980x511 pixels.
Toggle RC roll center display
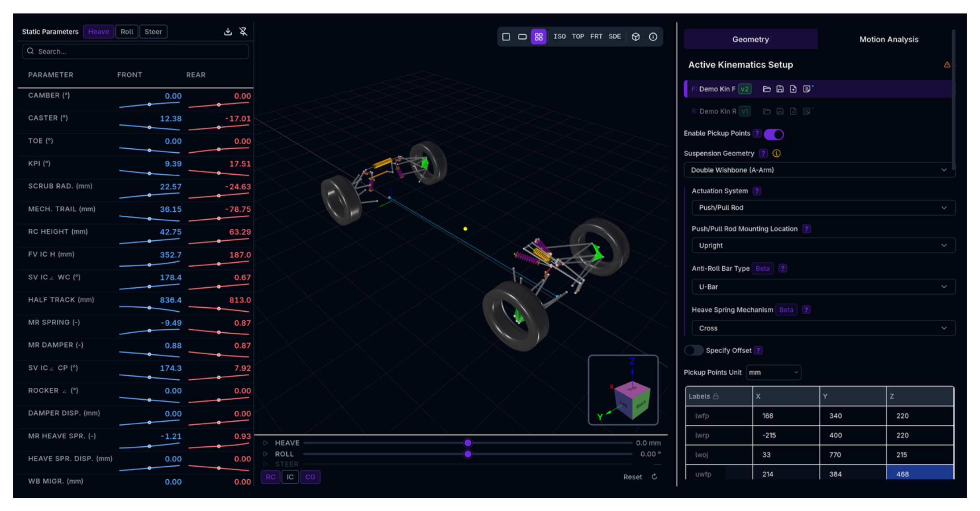pos(270,477)
